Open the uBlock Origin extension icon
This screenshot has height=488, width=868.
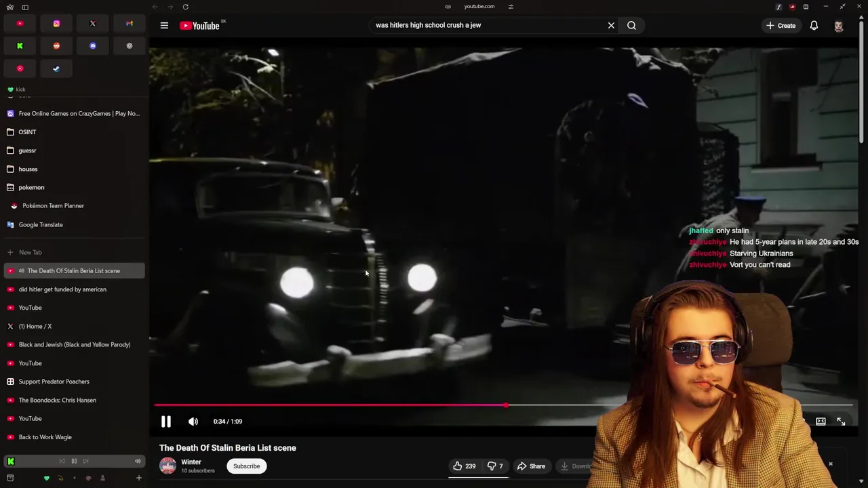point(792,7)
